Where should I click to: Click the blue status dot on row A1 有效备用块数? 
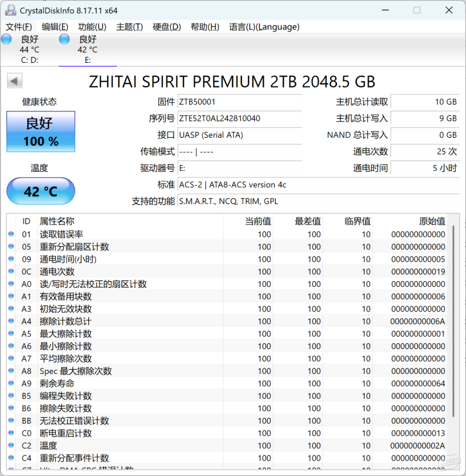(11, 296)
